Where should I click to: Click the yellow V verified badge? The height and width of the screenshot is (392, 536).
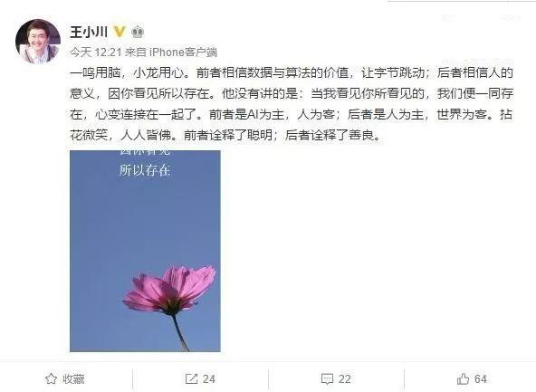tap(119, 32)
